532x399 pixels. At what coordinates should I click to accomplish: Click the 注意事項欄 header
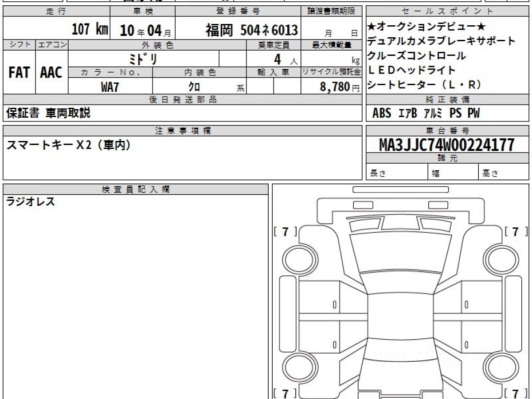click(x=183, y=131)
